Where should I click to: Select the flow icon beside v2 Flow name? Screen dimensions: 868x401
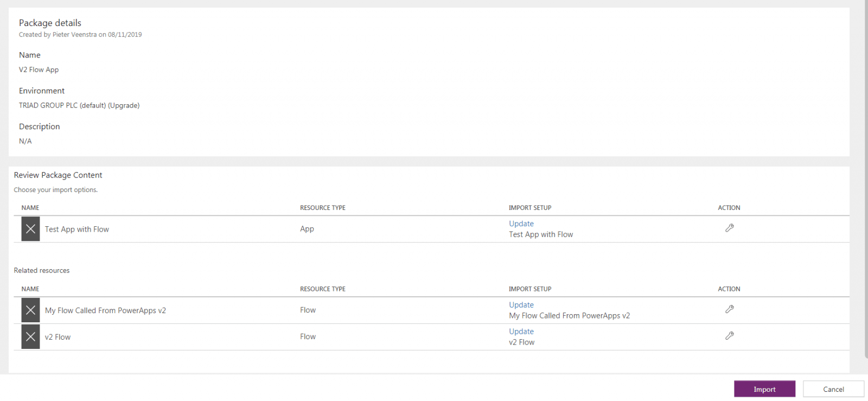click(x=30, y=337)
